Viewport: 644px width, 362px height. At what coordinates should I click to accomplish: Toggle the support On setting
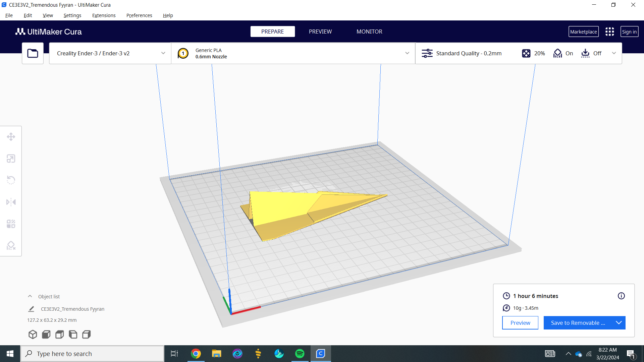563,53
